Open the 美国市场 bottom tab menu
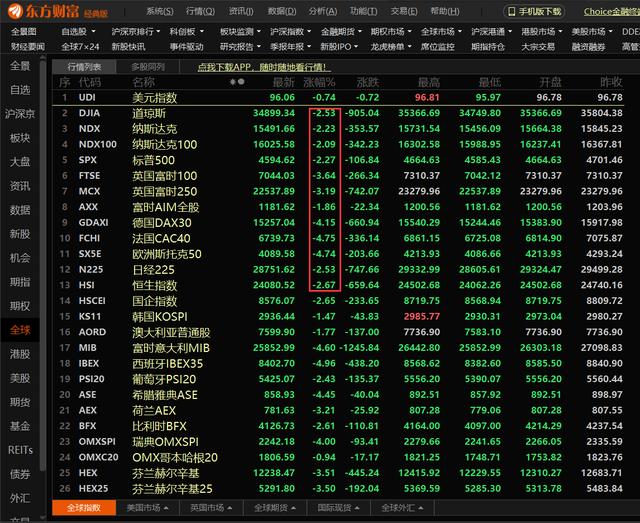This screenshot has width=640, height=523. 148,507
